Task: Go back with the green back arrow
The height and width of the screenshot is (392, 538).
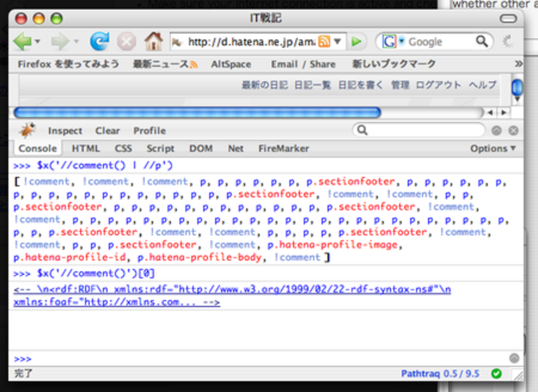Action: [x=22, y=41]
